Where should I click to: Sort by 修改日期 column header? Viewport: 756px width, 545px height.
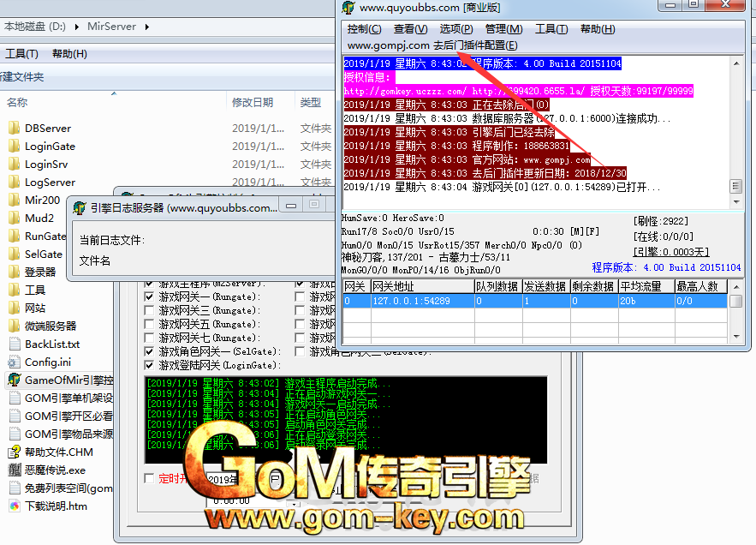tap(260, 102)
